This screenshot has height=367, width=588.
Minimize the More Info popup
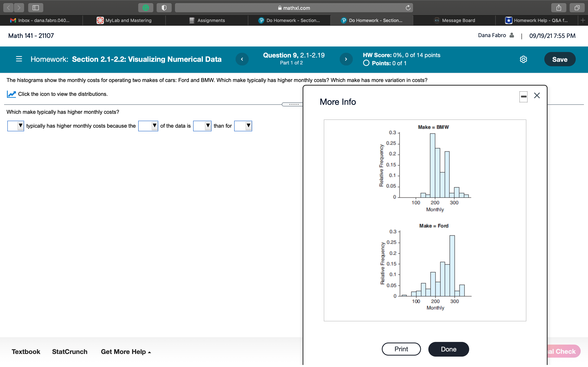pyautogui.click(x=524, y=97)
